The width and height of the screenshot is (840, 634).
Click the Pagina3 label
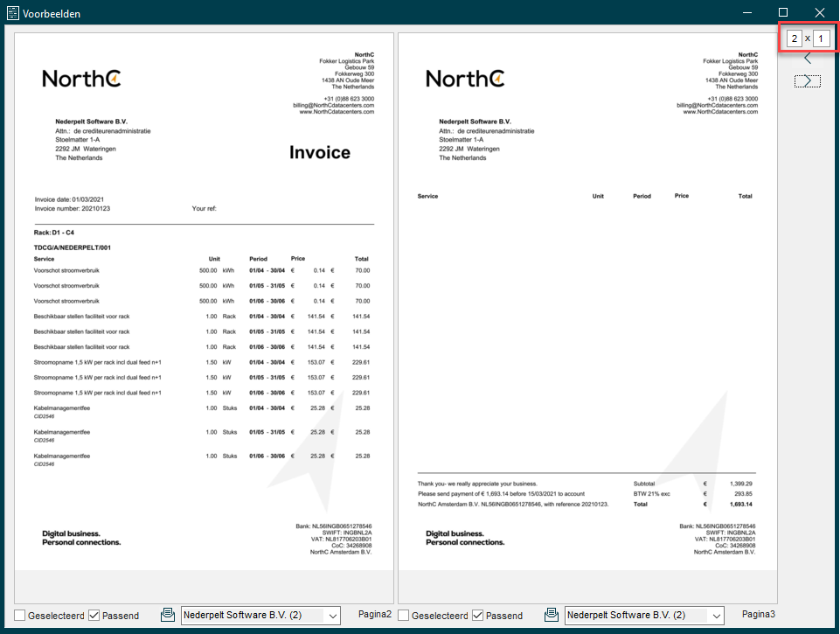pos(759,614)
